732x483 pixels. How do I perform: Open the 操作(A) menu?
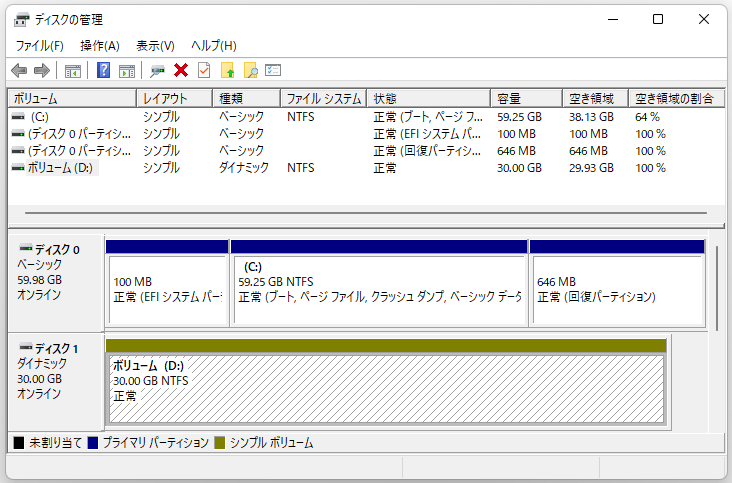[100, 46]
